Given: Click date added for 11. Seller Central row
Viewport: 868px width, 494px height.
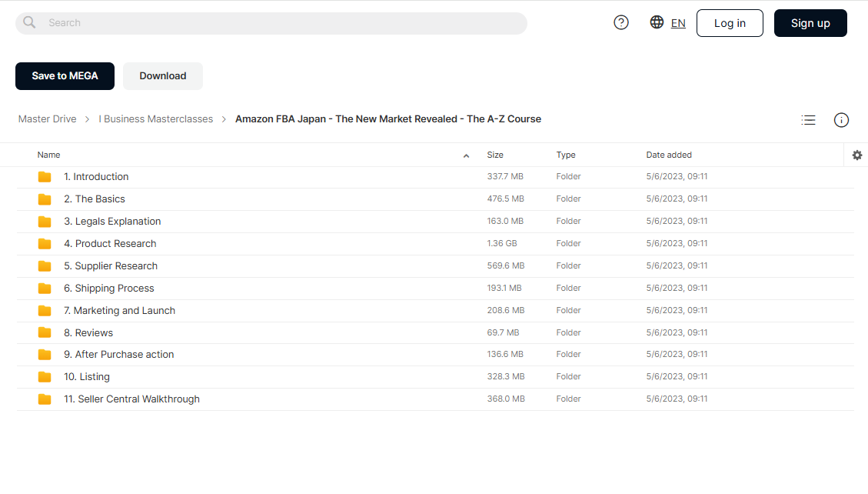Looking at the screenshot, I should (677, 399).
